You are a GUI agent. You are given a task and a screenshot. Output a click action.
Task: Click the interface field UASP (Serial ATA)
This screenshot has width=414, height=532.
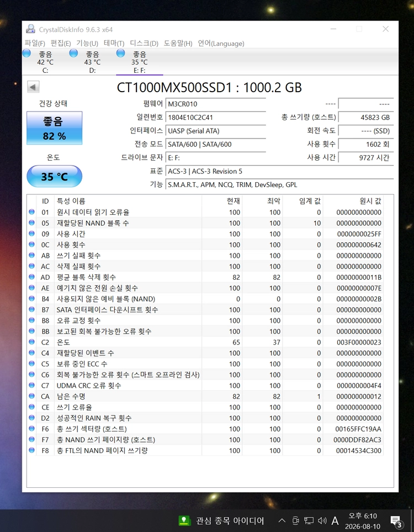215,131
